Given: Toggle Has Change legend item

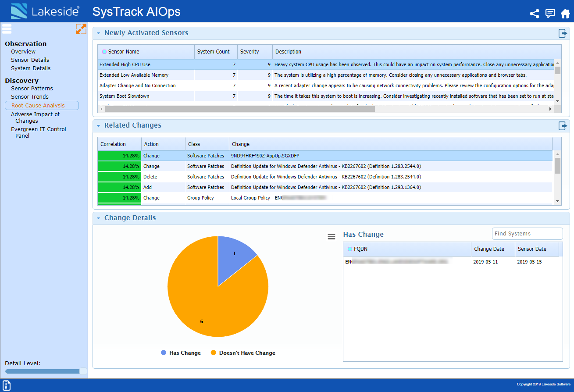Looking at the screenshot, I should [181, 353].
